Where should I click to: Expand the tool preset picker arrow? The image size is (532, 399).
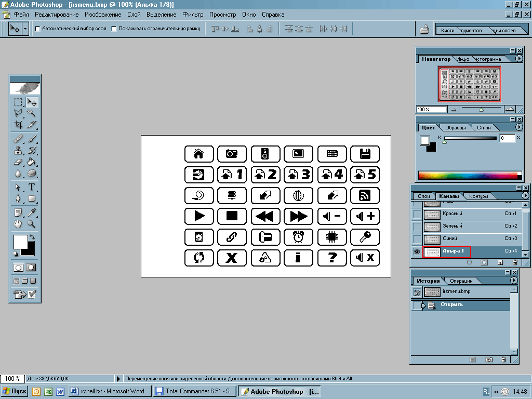25,29
